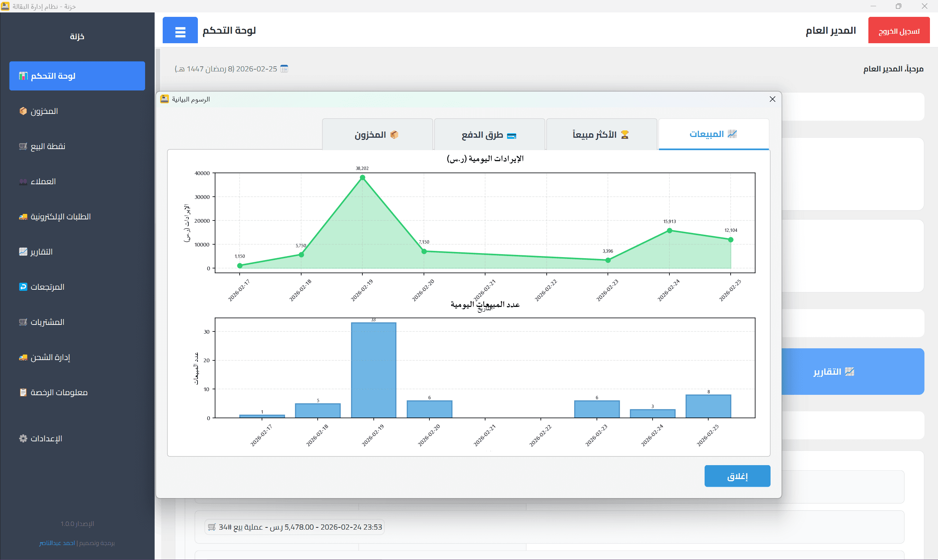Open المشتريات from the sidebar

[x=47, y=322]
